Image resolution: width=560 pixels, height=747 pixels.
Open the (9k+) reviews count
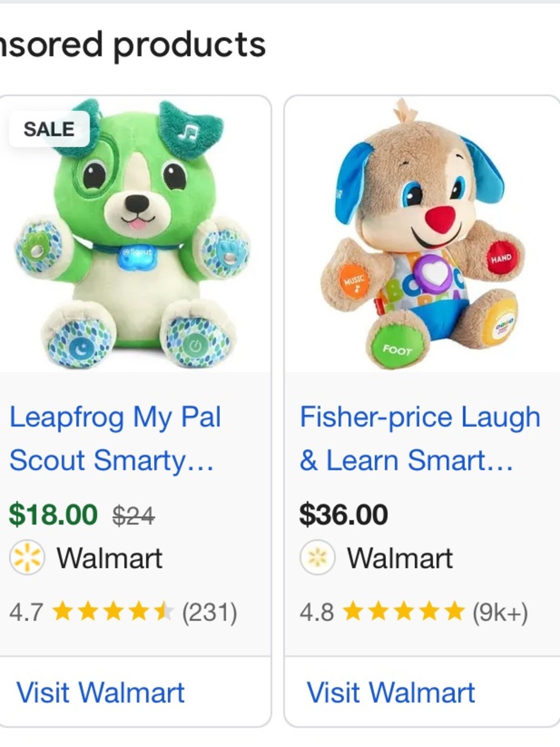click(499, 612)
